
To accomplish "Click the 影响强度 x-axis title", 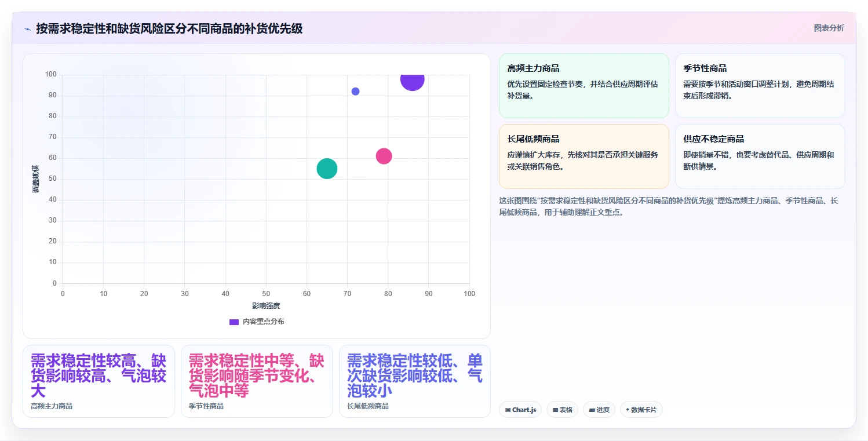I will tap(266, 305).
